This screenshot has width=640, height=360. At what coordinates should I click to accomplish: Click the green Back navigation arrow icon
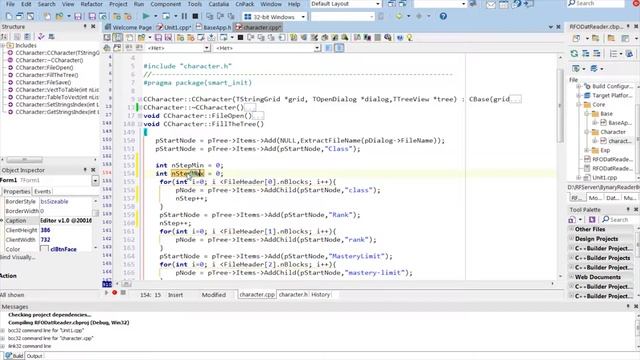(399, 16)
